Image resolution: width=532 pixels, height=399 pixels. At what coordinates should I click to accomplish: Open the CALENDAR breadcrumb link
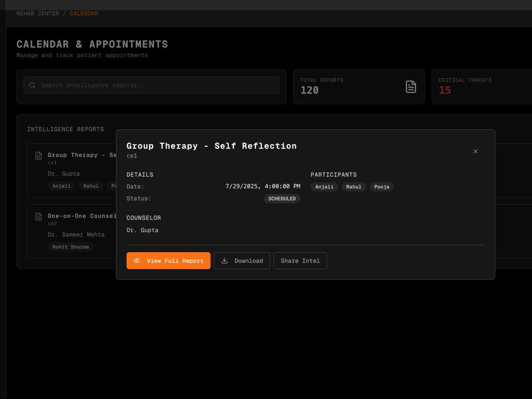84,14
